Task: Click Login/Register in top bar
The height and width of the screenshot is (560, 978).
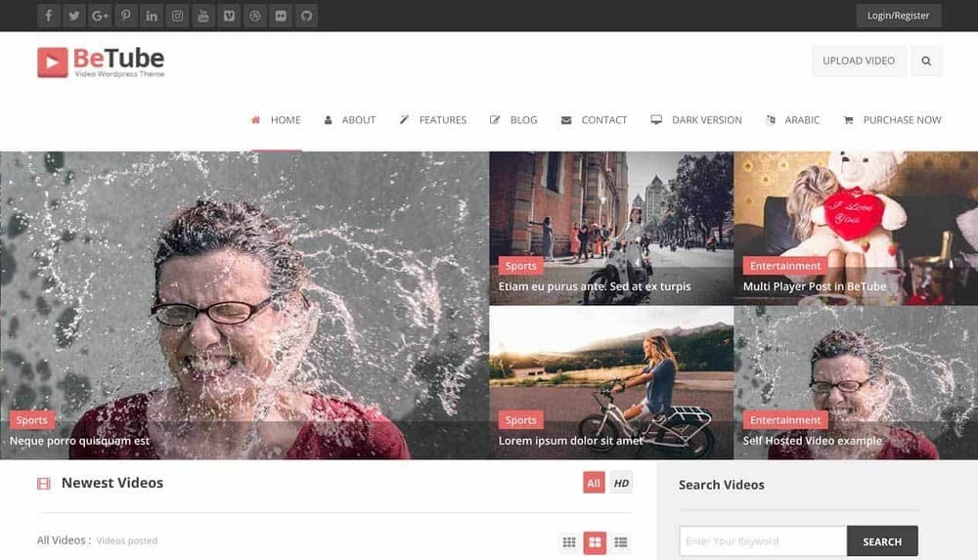Action: click(898, 16)
